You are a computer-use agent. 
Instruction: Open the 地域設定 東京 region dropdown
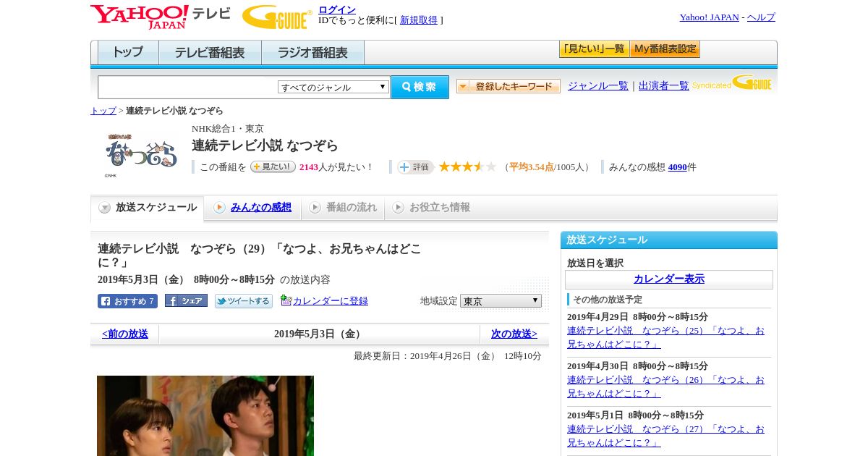pyautogui.click(x=501, y=300)
